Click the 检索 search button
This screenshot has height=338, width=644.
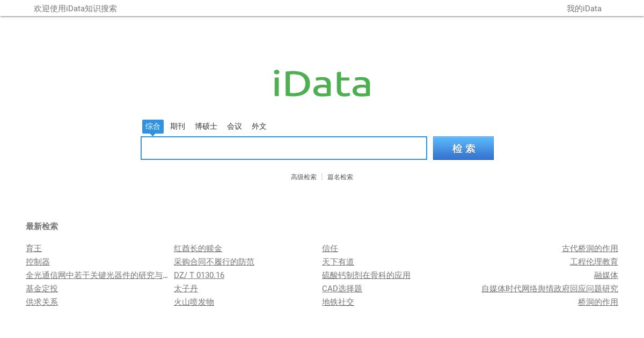click(463, 148)
